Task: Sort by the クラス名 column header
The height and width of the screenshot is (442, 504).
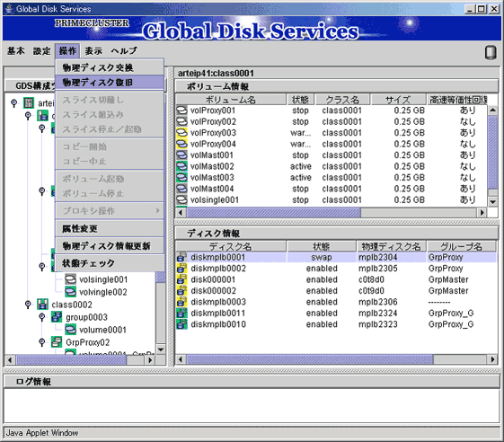Action: 342,100
